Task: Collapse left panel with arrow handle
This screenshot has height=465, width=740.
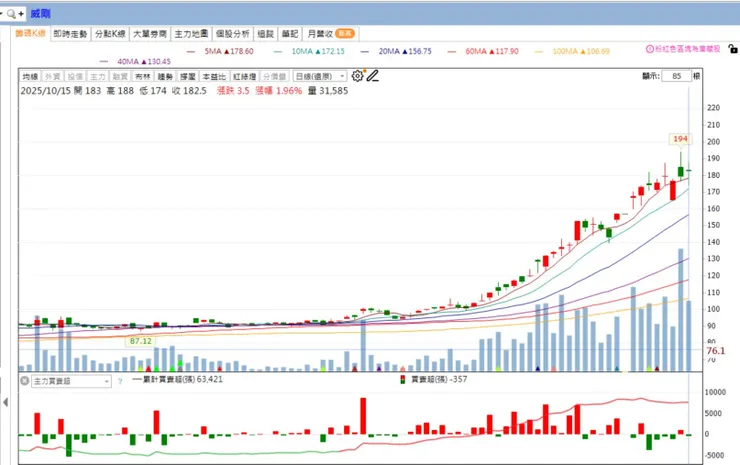Action: pyautogui.click(x=5, y=402)
